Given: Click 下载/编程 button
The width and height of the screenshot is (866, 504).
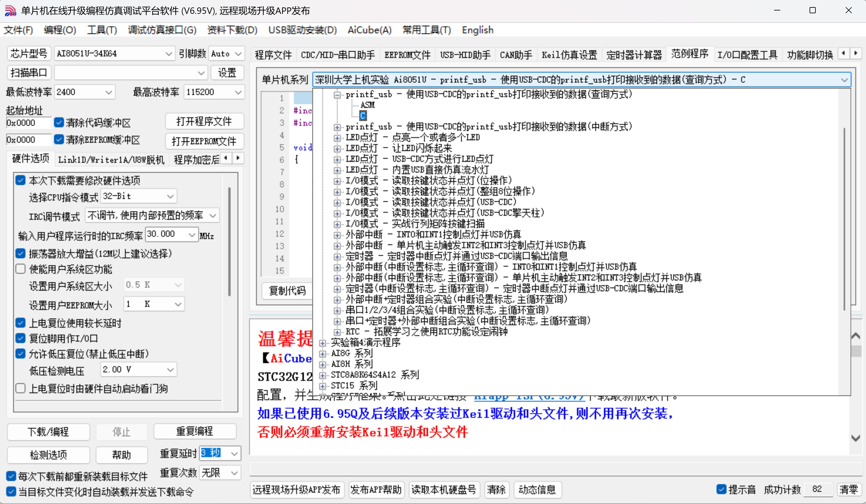Looking at the screenshot, I should coord(48,432).
